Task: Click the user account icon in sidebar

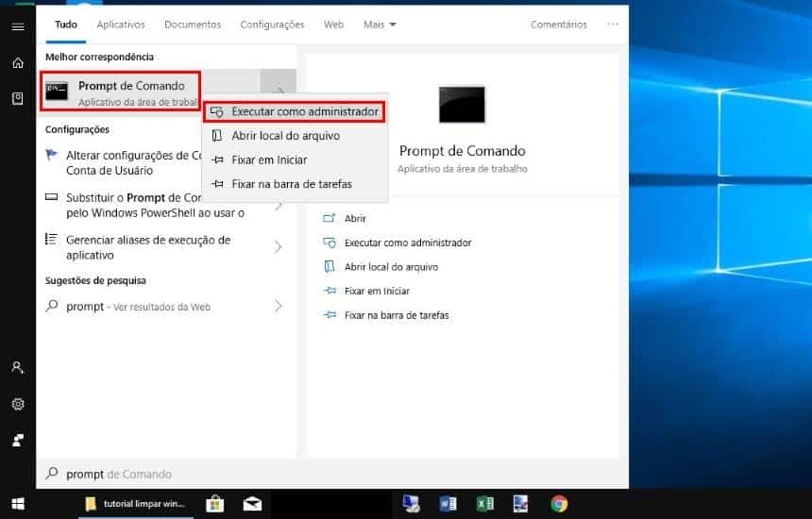Action: click(18, 368)
